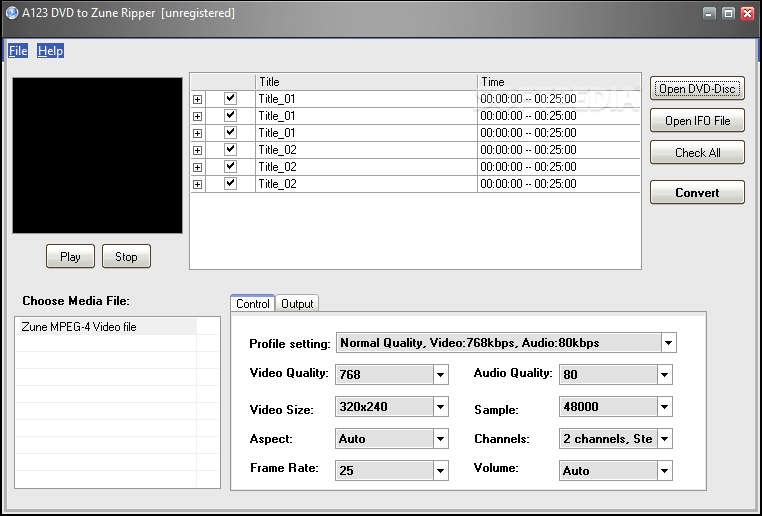Image resolution: width=762 pixels, height=516 pixels.
Task: Click the app icon in title bar
Action: point(12,13)
